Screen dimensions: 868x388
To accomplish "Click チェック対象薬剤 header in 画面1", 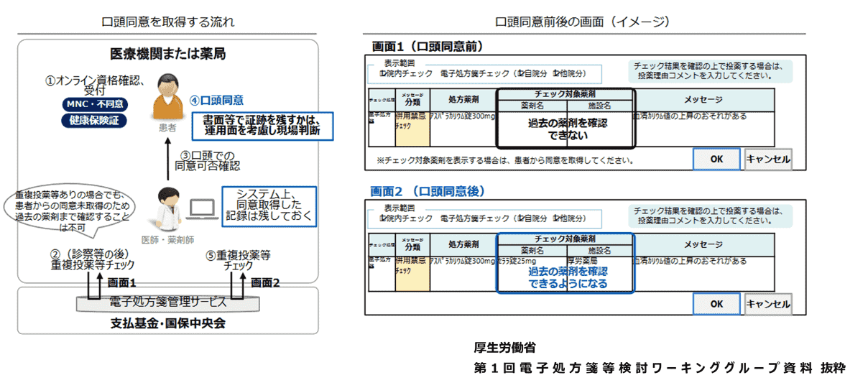I will 565,94.
